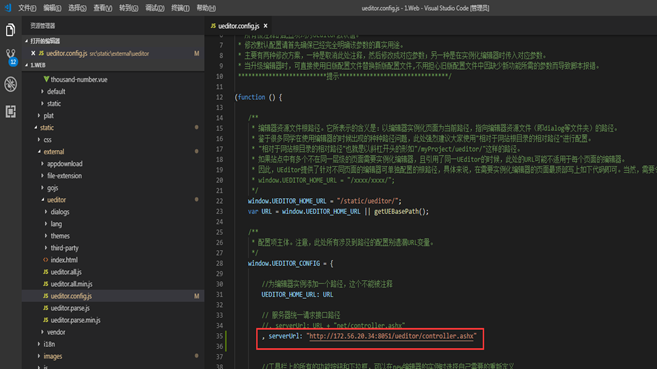This screenshot has width=657, height=369.
Task: Click the JS icon of ueditor.parse.js
Action: pos(45,308)
